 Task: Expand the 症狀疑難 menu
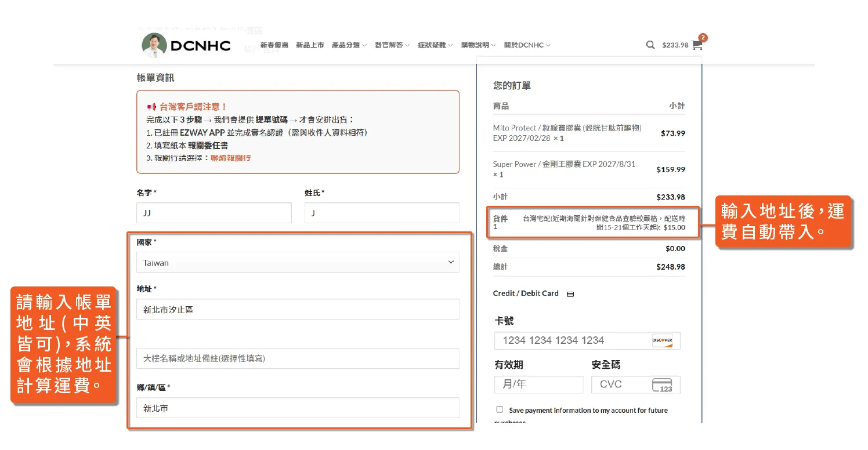[x=435, y=45]
